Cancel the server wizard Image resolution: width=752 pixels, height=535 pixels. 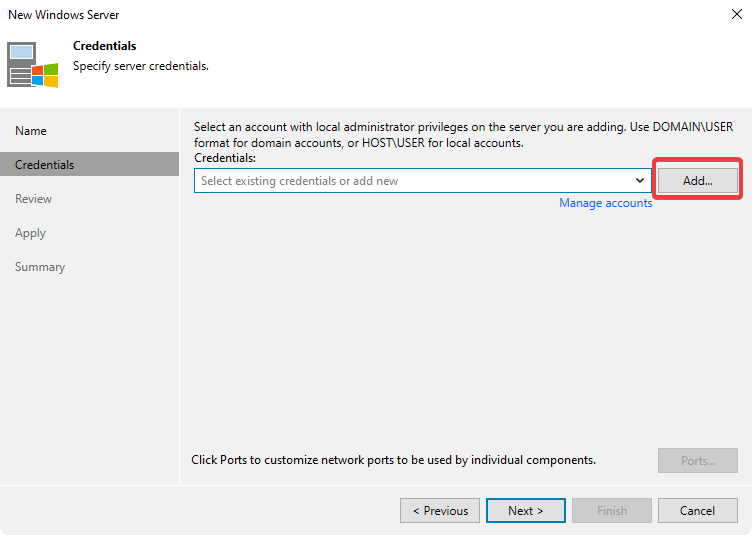(698, 511)
